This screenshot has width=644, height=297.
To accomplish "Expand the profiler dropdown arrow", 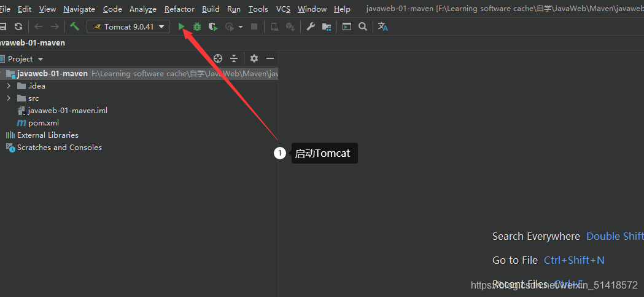I will click(241, 27).
